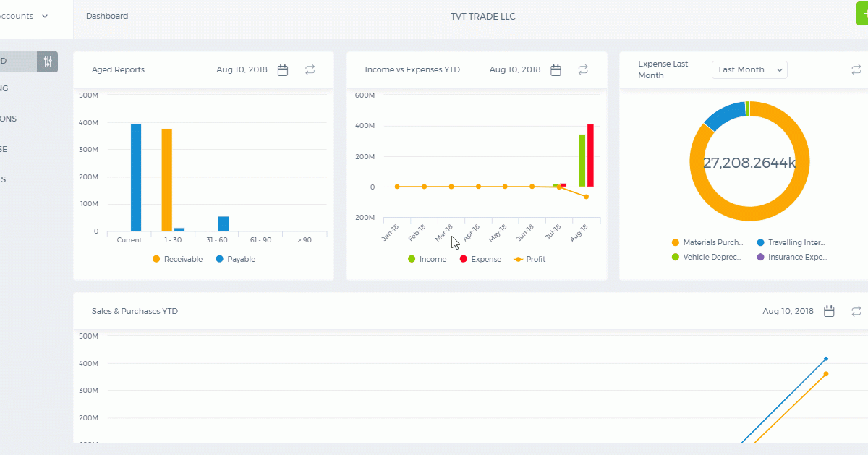
Task: Click the 31 - 60 blue payable bar
Action: click(224, 224)
